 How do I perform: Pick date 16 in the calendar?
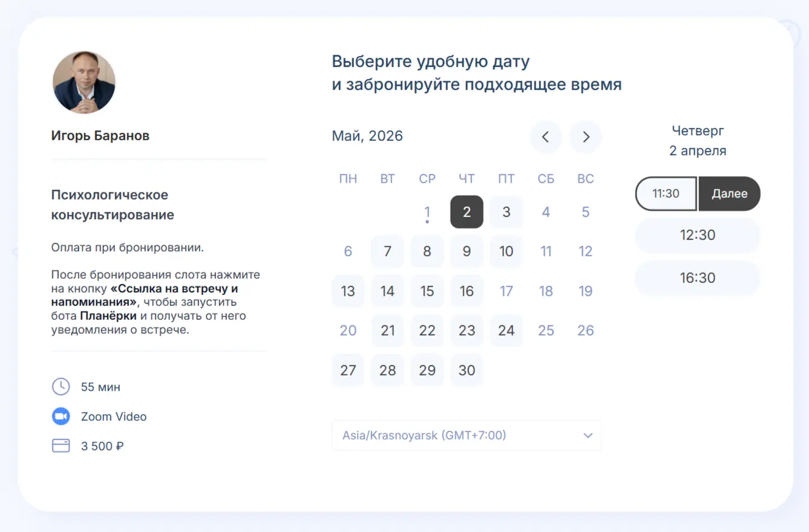467,291
